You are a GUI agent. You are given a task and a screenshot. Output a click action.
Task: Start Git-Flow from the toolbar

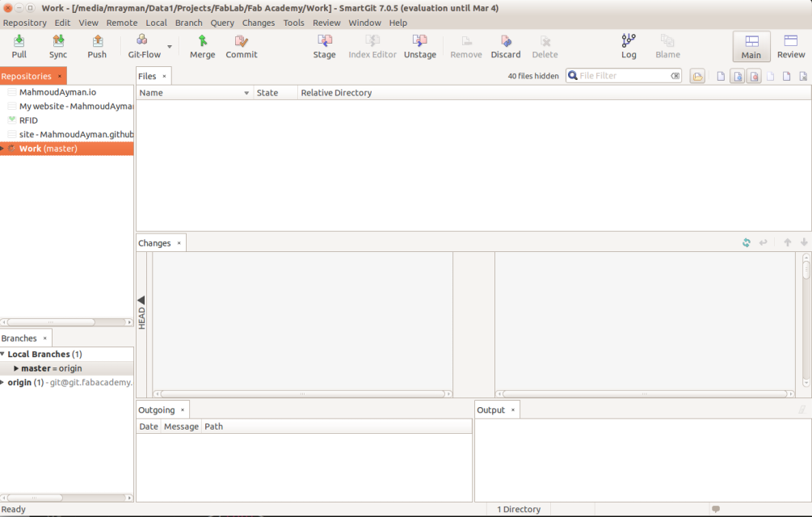click(144, 46)
